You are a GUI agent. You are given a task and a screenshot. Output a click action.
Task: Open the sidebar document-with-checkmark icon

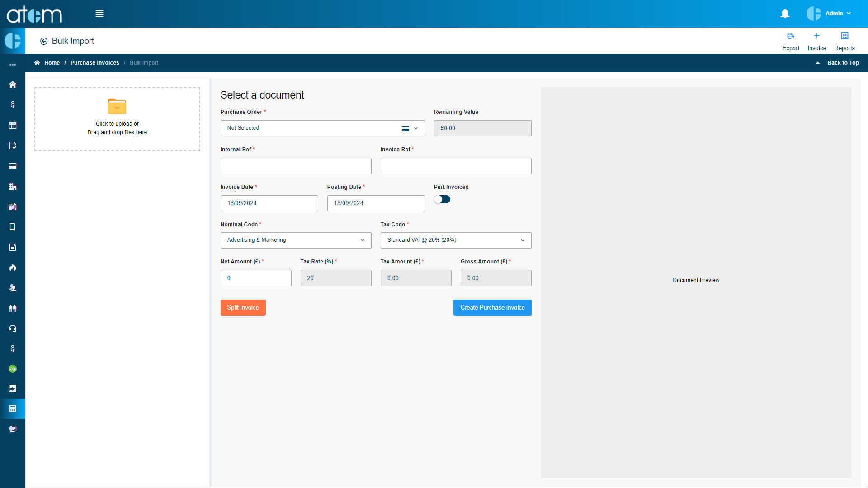13,145
